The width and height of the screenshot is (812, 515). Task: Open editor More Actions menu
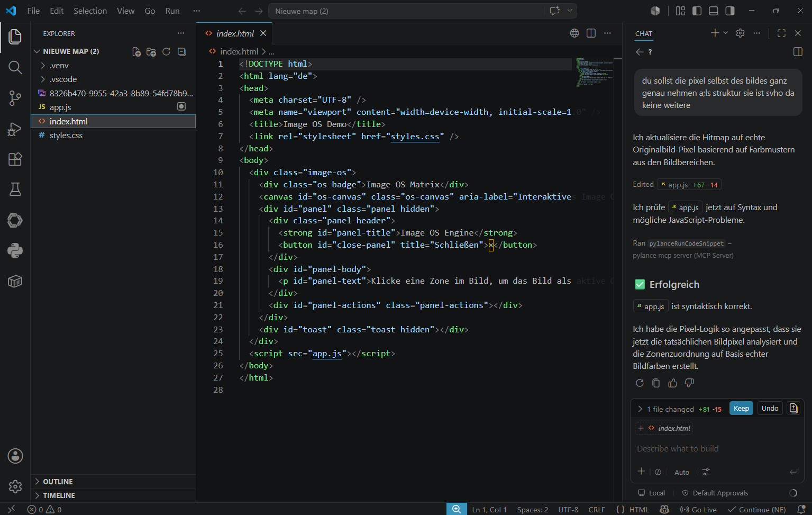click(607, 33)
